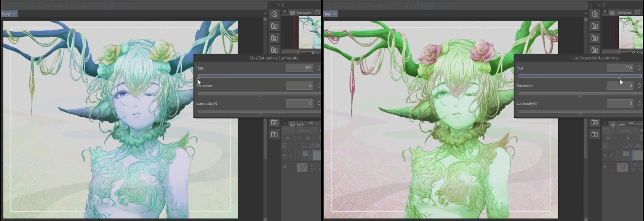Click the Navigator thumbnail preview in left window

(310, 32)
